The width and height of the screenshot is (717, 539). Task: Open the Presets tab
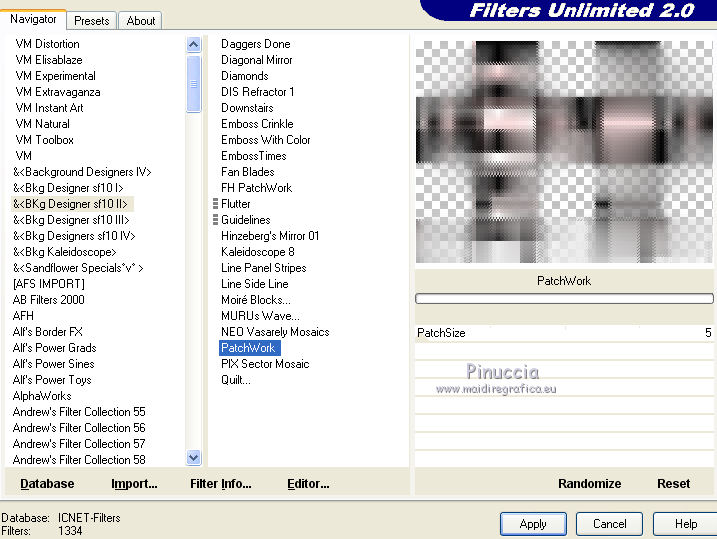click(91, 21)
